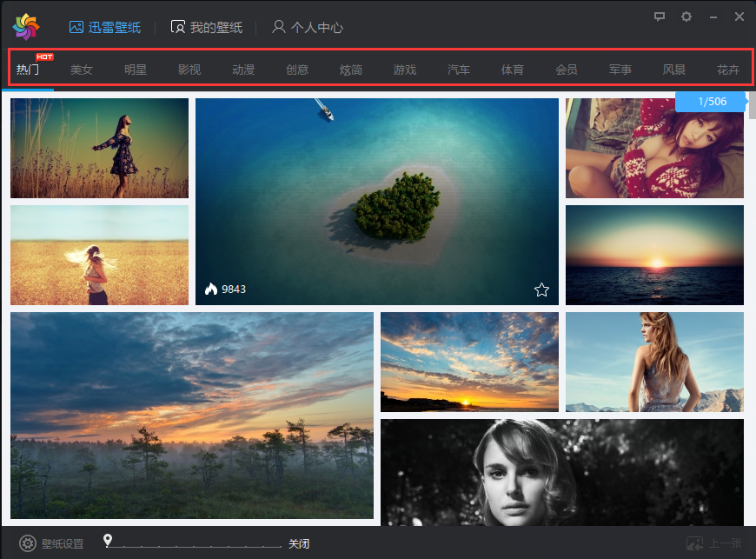
Task: Select the 体育 category
Action: pyautogui.click(x=513, y=70)
